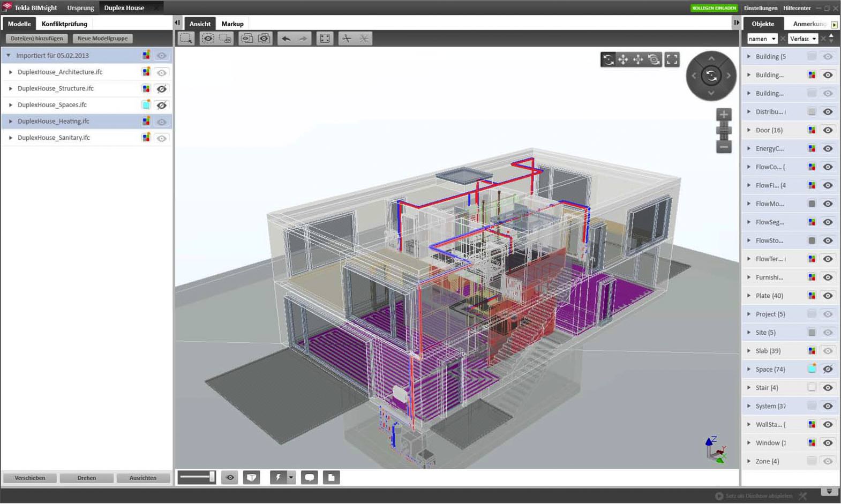The width and height of the screenshot is (841, 504).
Task: Click the center rotate button of the navigation wheel
Action: (x=711, y=76)
